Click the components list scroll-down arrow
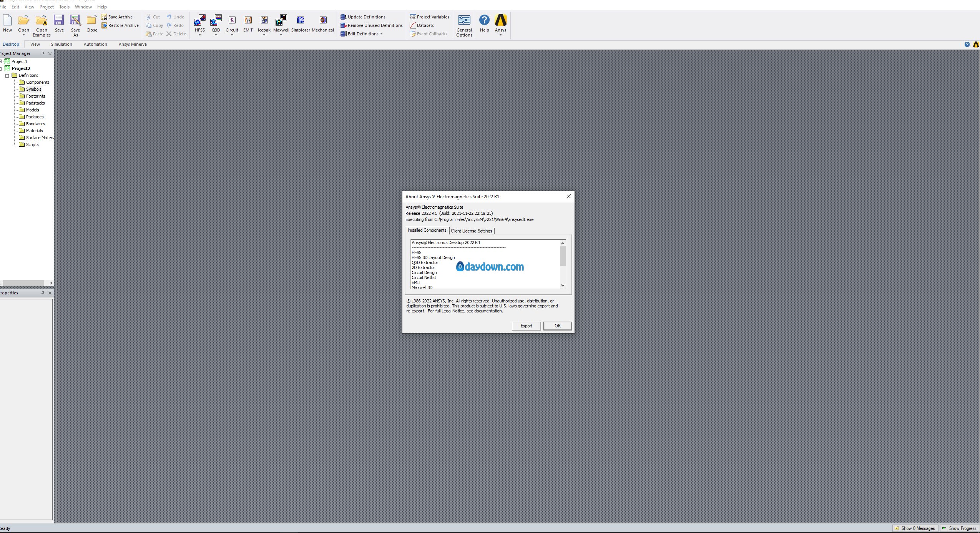This screenshot has height=533, width=980. click(563, 286)
